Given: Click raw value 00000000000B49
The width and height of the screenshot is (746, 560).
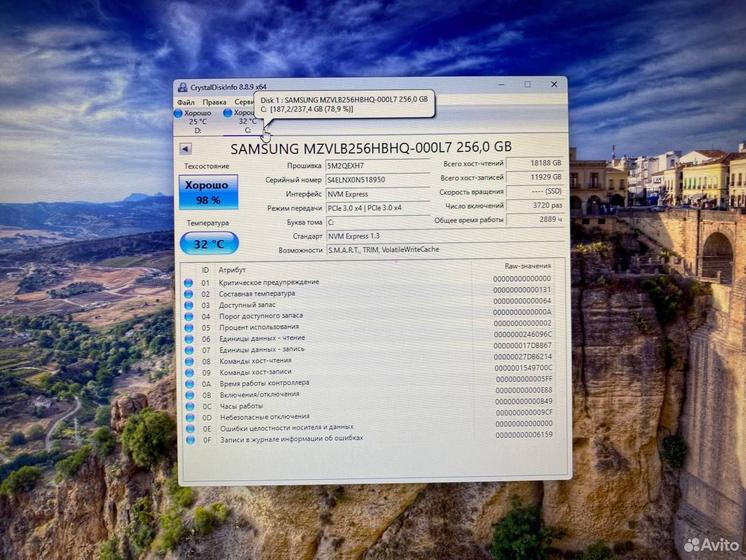Looking at the screenshot, I should click(x=524, y=402).
